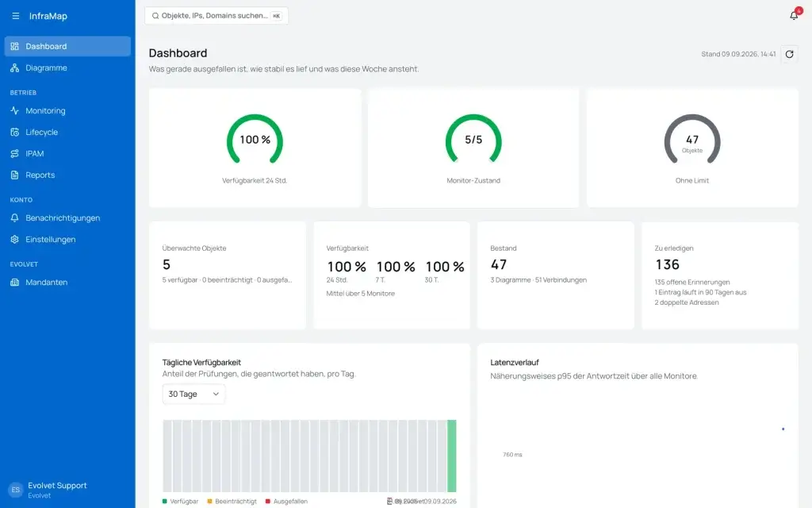Click 'Stand 09.09.2026, 14:41' timestamp
This screenshot has height=508, width=812.
point(738,54)
